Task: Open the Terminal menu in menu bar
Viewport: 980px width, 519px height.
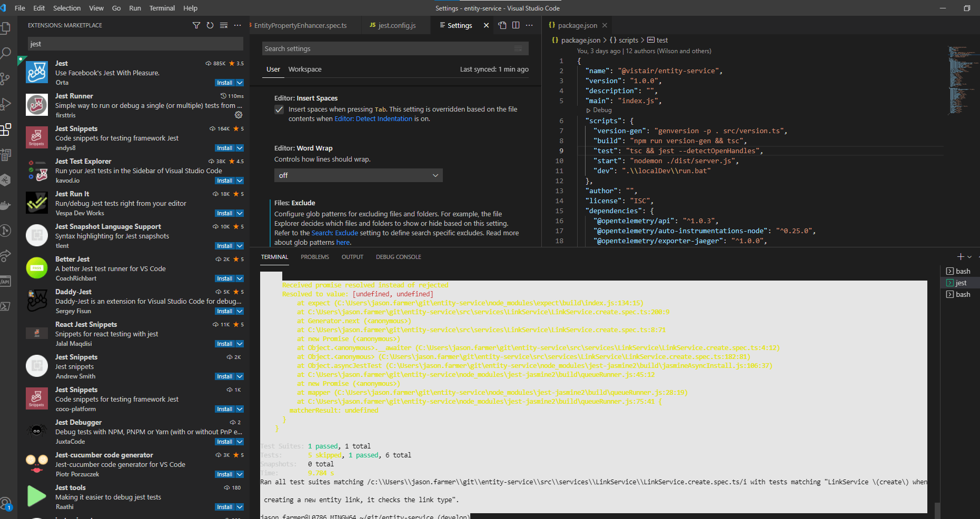Action: point(162,8)
